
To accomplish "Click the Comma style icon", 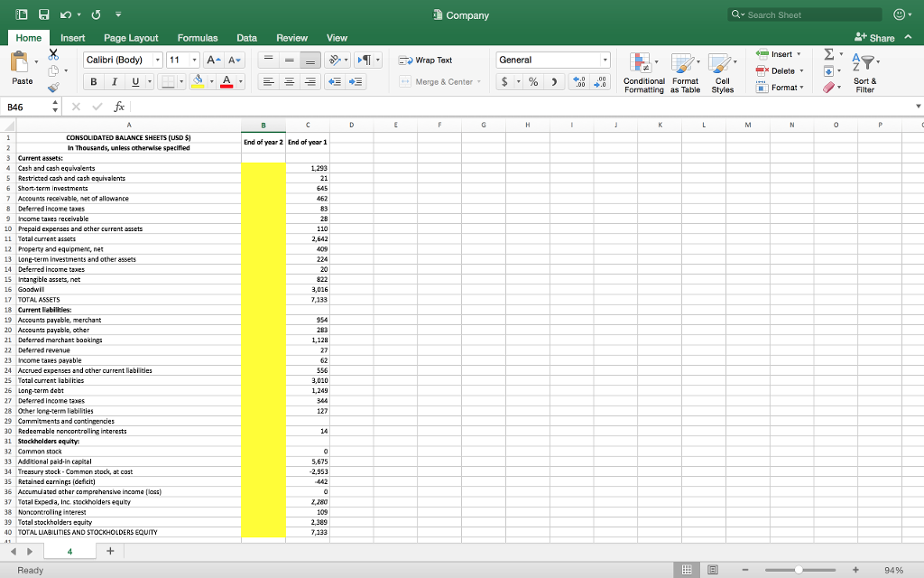I will pos(554,81).
